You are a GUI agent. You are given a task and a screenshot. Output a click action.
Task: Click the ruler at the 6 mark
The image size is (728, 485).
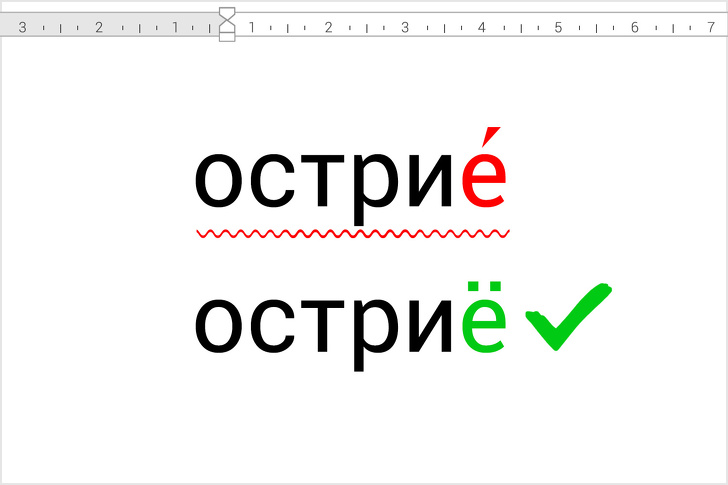click(x=634, y=27)
